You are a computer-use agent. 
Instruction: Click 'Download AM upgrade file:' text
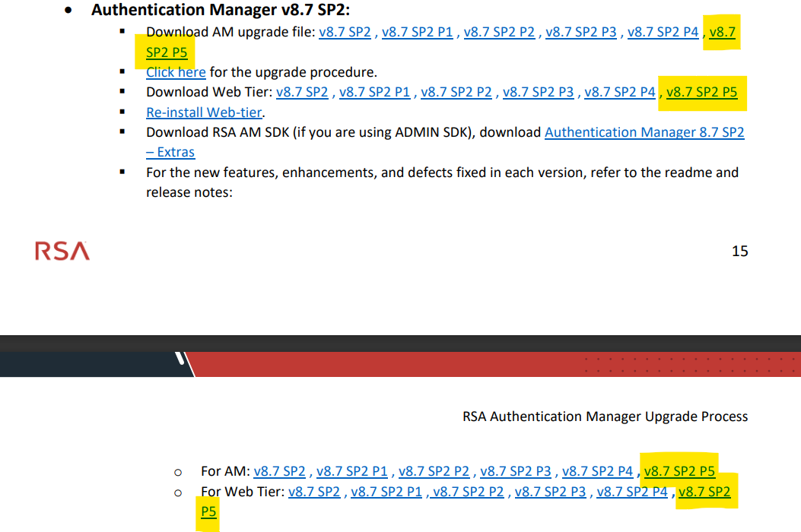[230, 32]
